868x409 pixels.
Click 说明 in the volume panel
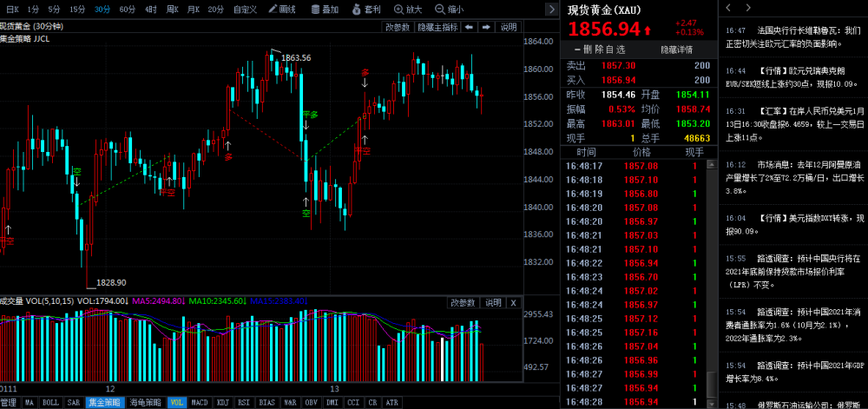coord(493,303)
